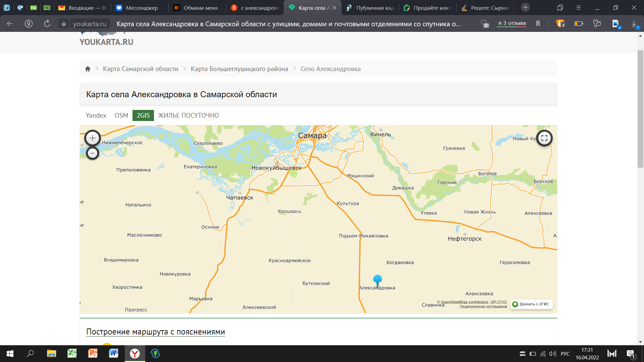Viewport: 644px width, 362px height.
Task: Click Доехать с 2ГИС button
Action: point(531,304)
